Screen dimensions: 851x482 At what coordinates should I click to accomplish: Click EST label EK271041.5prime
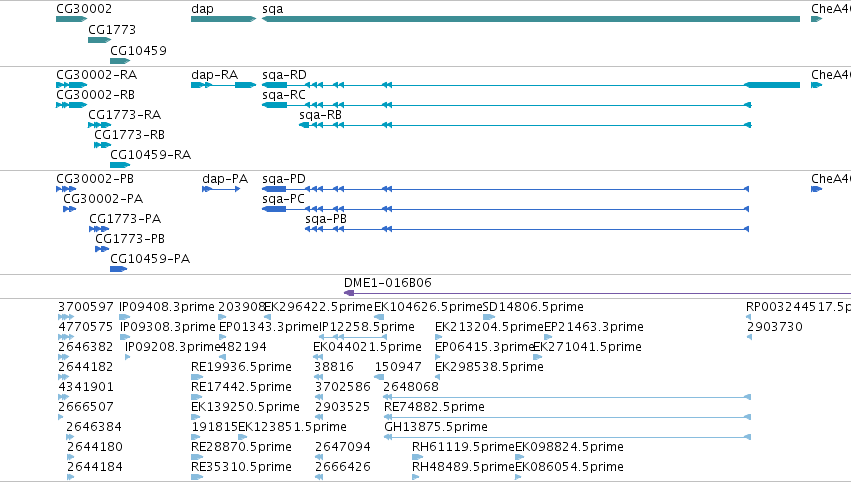[588, 346]
